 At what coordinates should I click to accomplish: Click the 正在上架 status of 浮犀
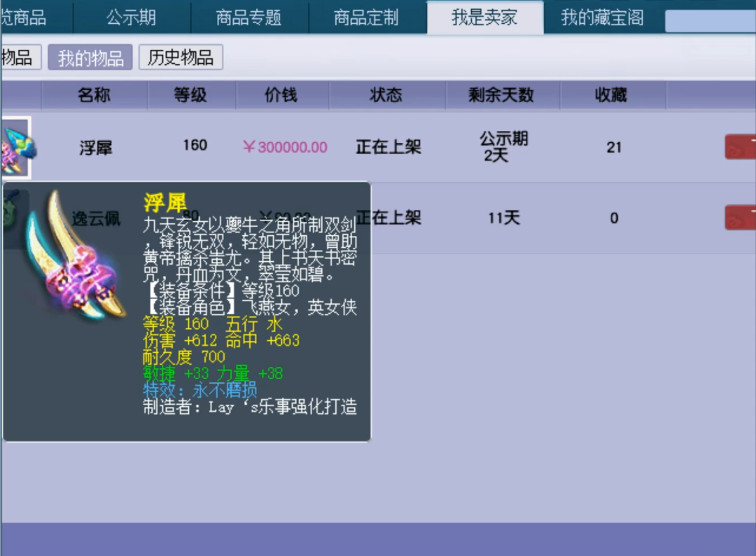388,147
